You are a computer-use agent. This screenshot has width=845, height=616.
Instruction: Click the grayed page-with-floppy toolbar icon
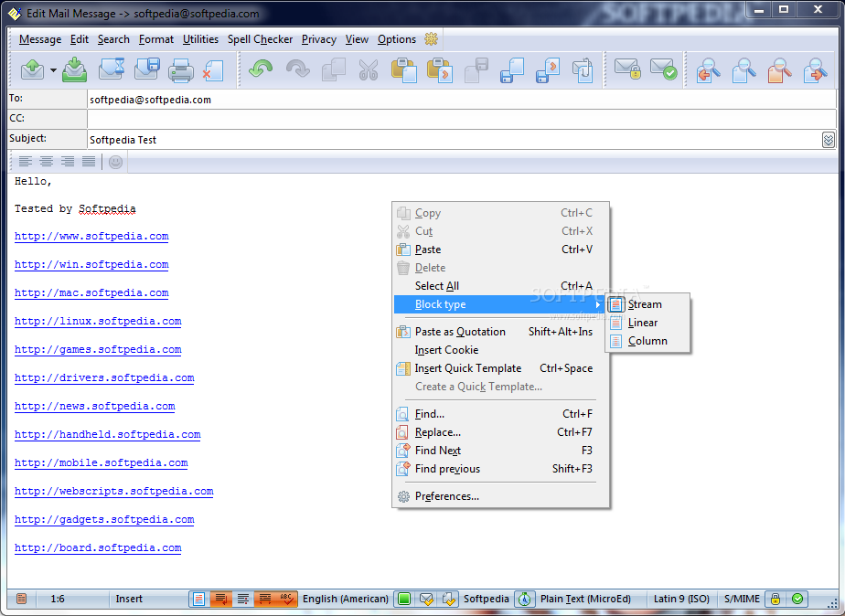click(x=476, y=70)
